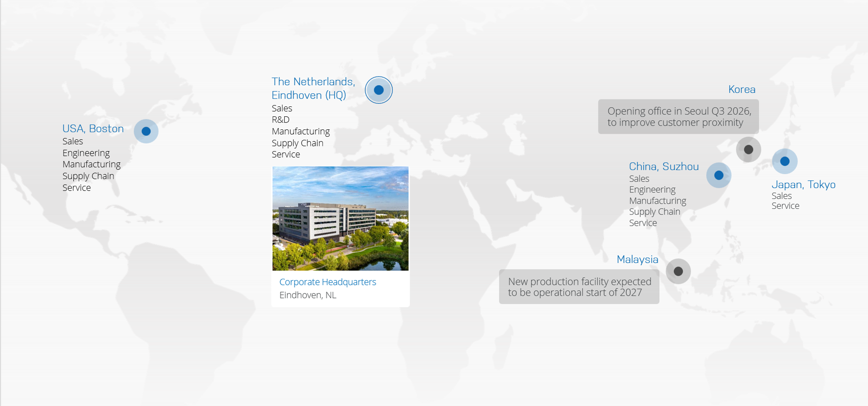Click the Eindhoven HQ map marker
Viewport: 868px width, 406px height.
tap(378, 90)
